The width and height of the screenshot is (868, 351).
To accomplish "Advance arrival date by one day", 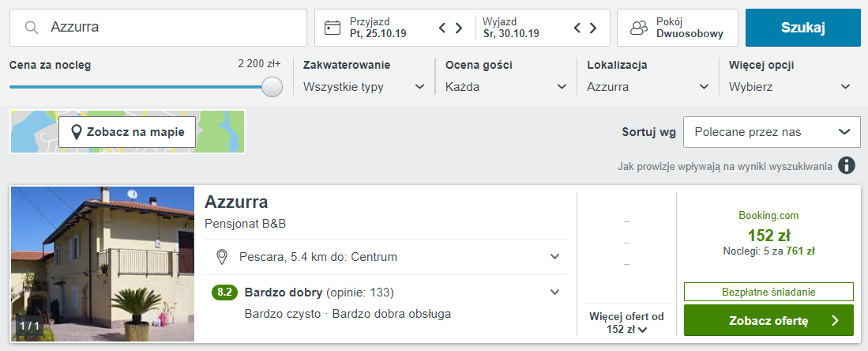I will click(x=459, y=28).
